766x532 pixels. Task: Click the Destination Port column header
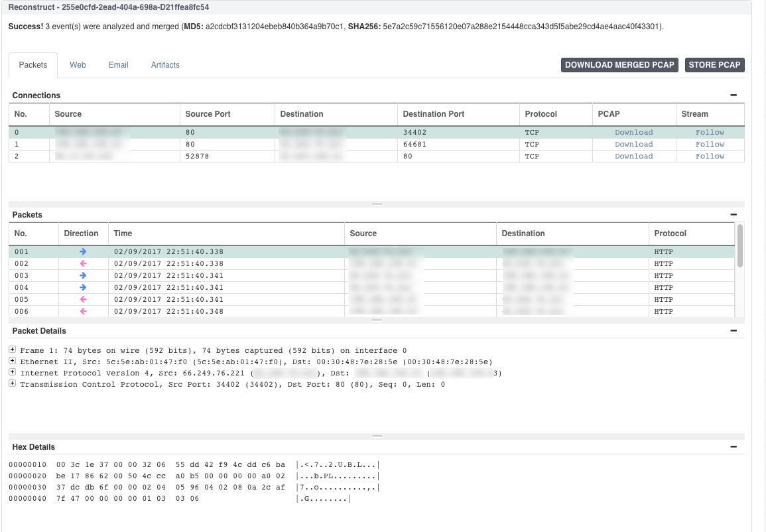[458, 114]
